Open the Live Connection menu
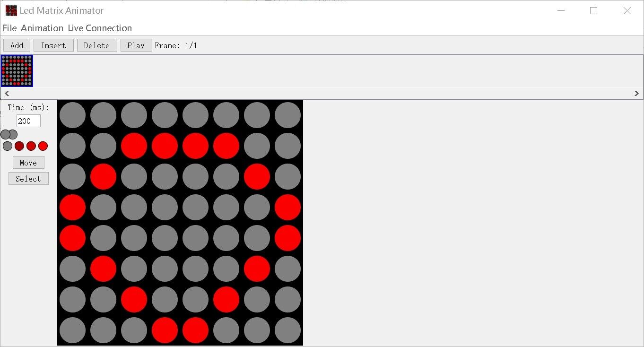Image resolution: width=644 pixels, height=347 pixels. click(x=100, y=28)
